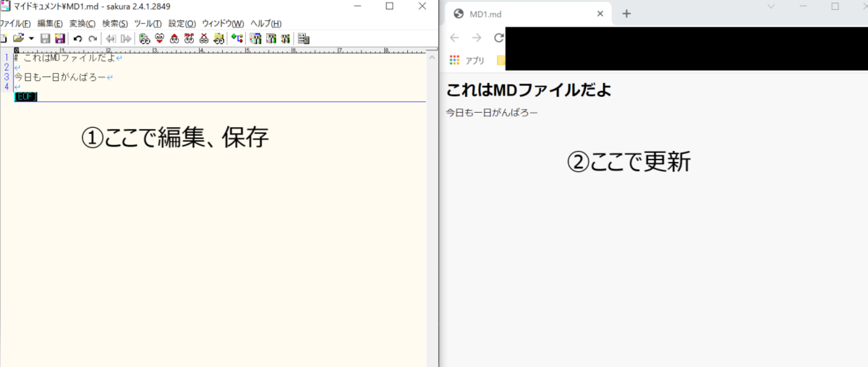Jump to next position history arrow
This screenshot has width=868, height=367.
pyautogui.click(x=127, y=38)
